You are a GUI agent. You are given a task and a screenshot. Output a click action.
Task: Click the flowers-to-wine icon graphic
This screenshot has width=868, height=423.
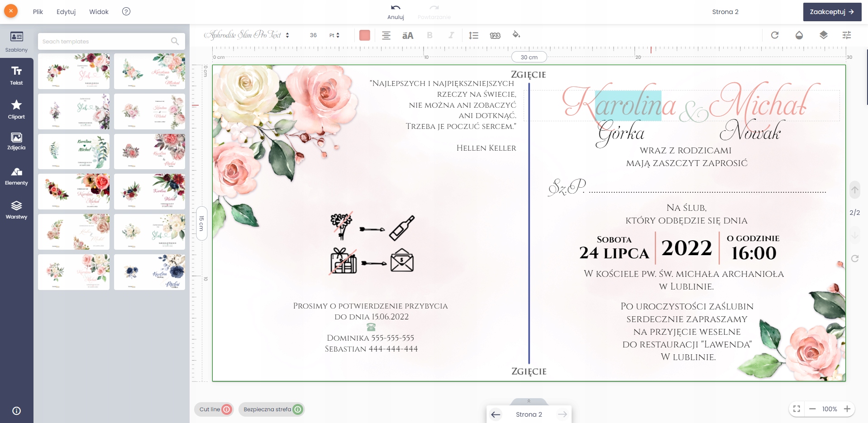pyautogui.click(x=372, y=227)
